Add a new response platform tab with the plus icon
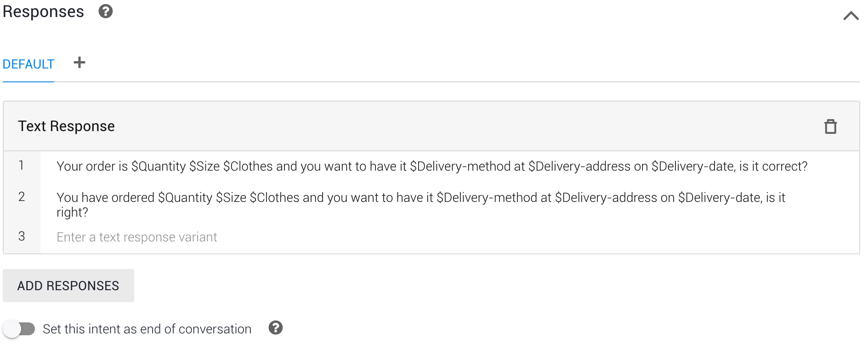868x344 pixels. 79,63
